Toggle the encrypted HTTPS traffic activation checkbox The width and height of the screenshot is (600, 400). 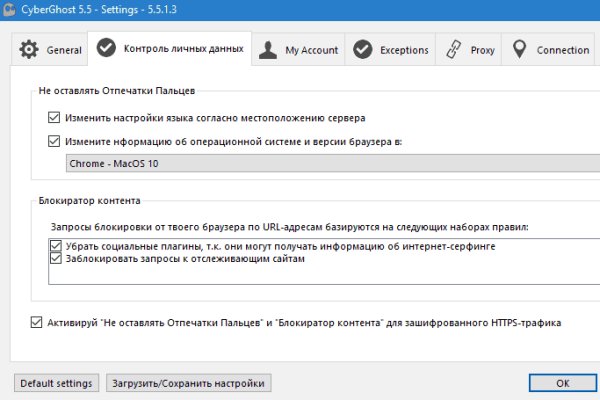click(38, 323)
